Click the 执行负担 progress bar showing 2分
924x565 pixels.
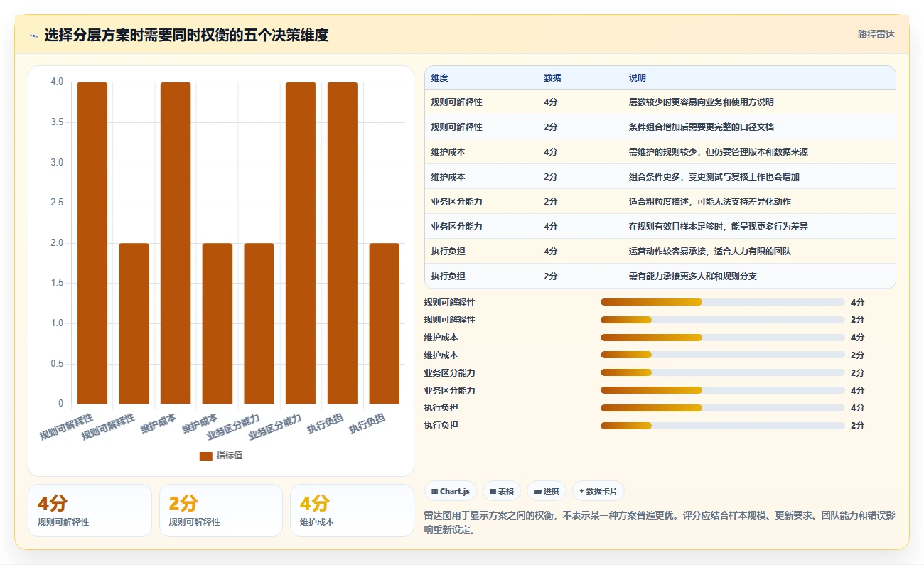(723, 426)
